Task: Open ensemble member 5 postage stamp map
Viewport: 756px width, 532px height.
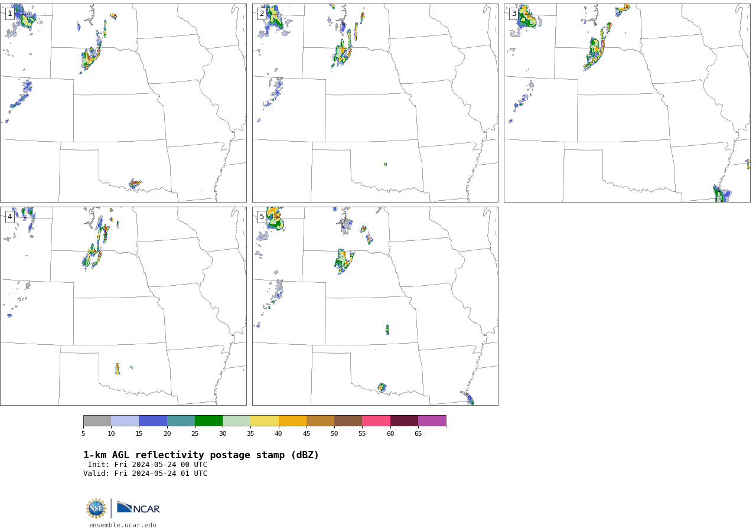Action: (x=375, y=306)
